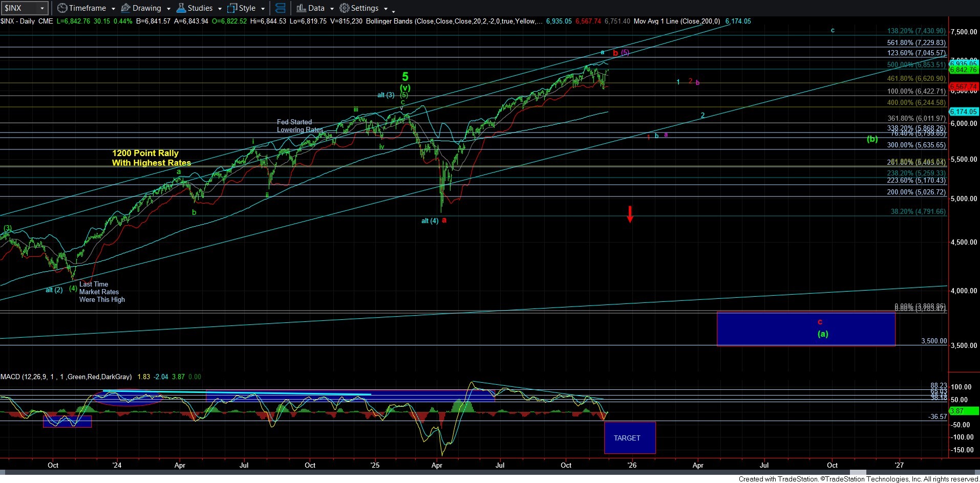
Task: Select the blue c (a) target rectangle
Action: [805, 329]
